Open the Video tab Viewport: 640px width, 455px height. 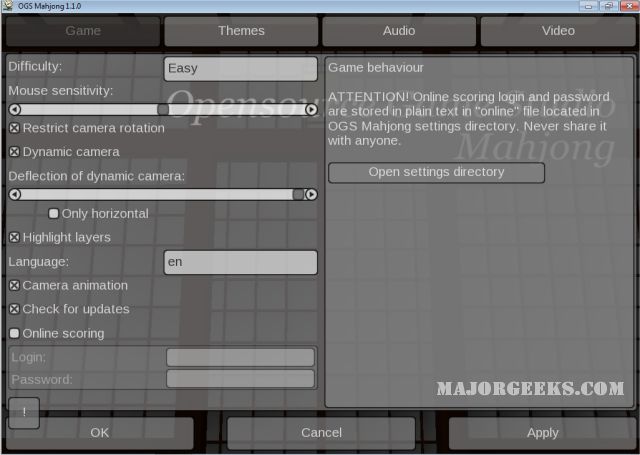click(x=558, y=31)
